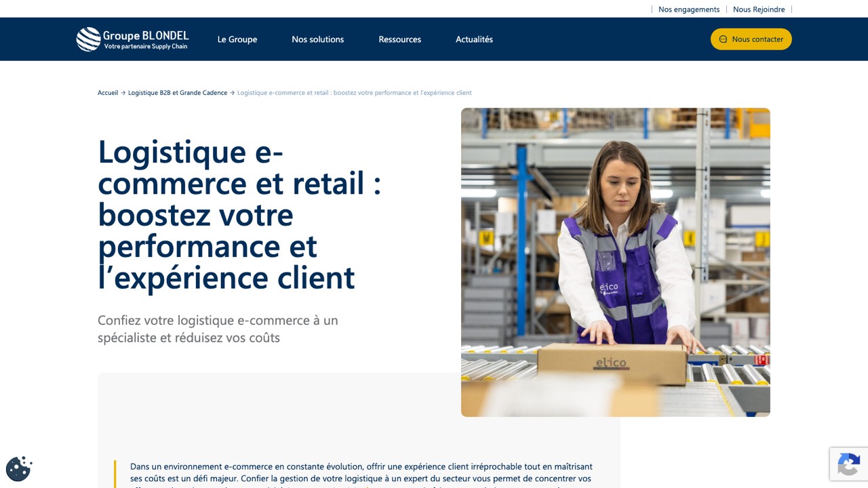Click the warehouse worker hero image
The width and height of the screenshot is (868, 488).
pyautogui.click(x=616, y=262)
